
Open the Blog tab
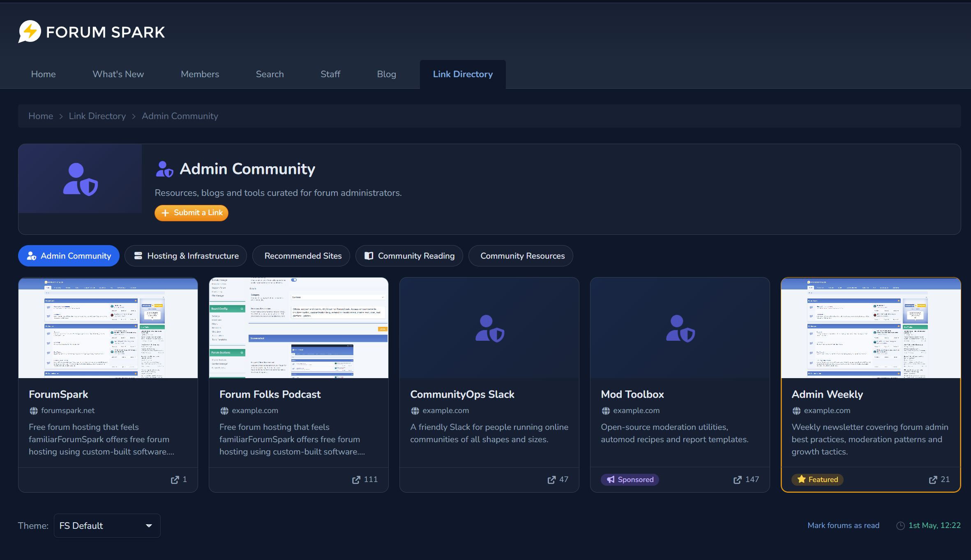click(387, 74)
